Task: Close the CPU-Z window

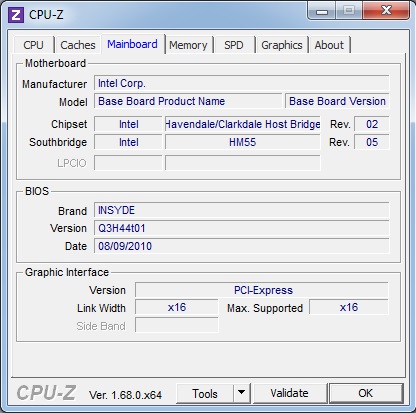Action: pos(386,11)
